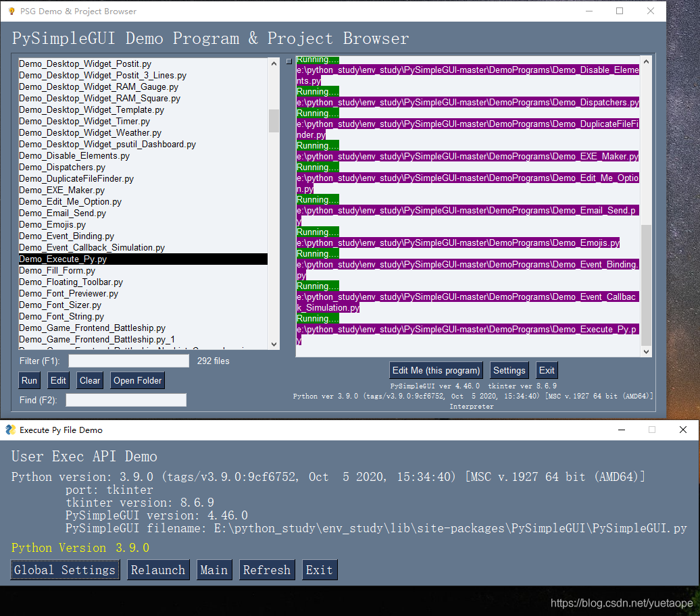Viewport: 700px width, 616px height.
Task: Select Demo_DuplicateFileFinder.py in the list
Action: (143, 178)
